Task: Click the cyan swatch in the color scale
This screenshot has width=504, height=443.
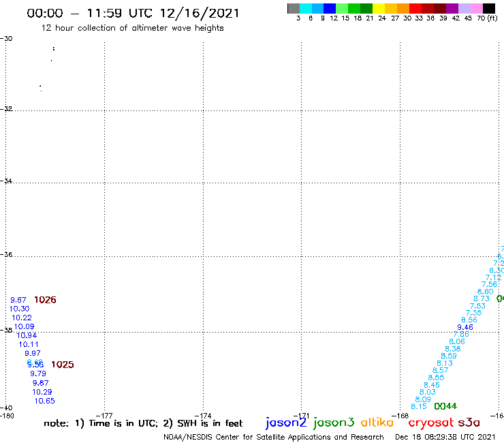Action: 306,8
